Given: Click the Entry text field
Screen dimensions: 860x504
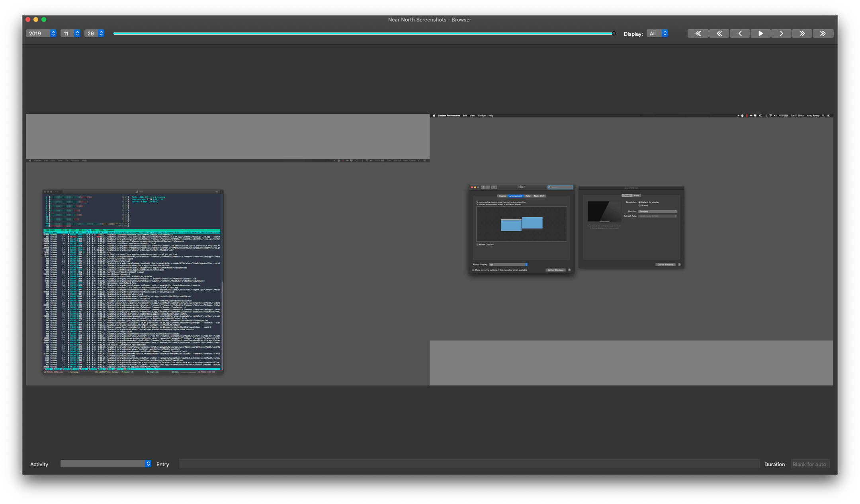Looking at the screenshot, I should [x=469, y=464].
